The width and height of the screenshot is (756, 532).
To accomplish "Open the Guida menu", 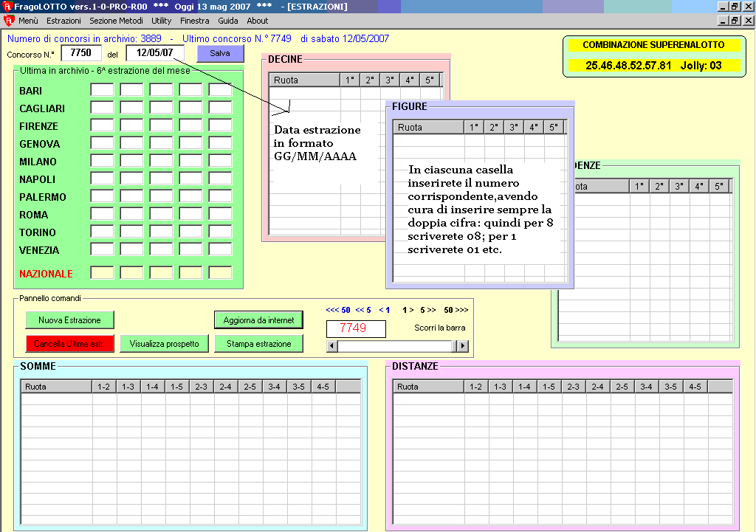I will (227, 21).
